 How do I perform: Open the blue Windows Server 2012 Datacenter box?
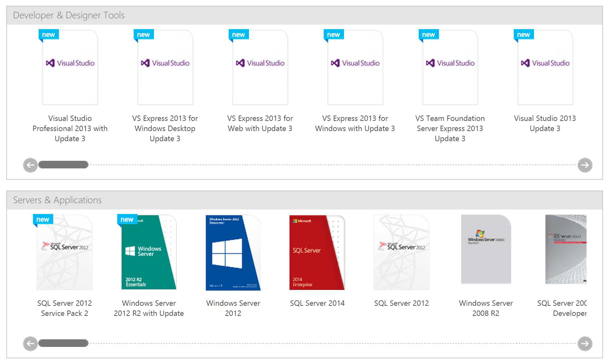pos(233,252)
